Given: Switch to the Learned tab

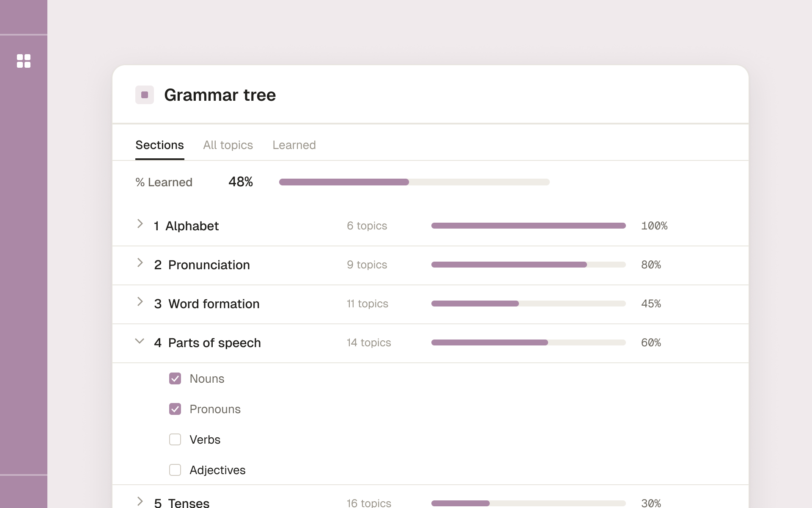Looking at the screenshot, I should (294, 145).
